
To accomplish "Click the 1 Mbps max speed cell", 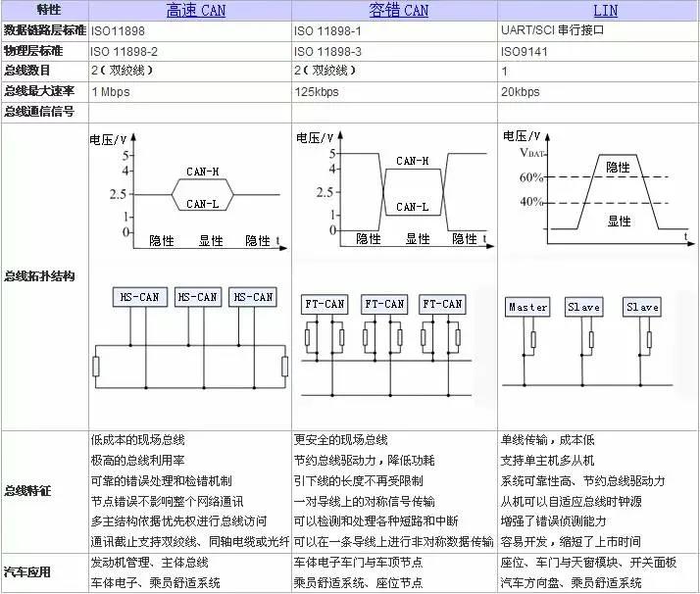I will click(x=190, y=92).
